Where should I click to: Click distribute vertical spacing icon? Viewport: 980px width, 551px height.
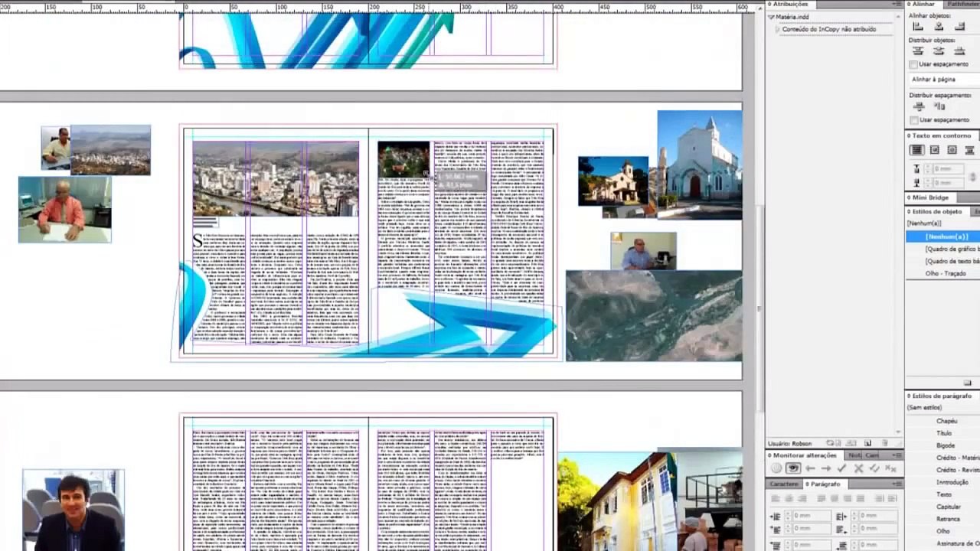[x=920, y=106]
